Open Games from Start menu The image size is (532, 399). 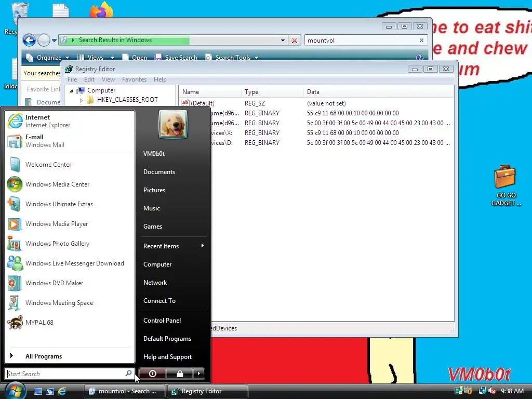click(153, 227)
